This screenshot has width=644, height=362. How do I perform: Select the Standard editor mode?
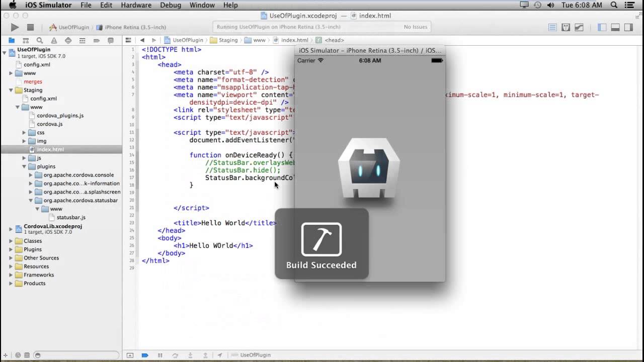pyautogui.click(x=552, y=28)
